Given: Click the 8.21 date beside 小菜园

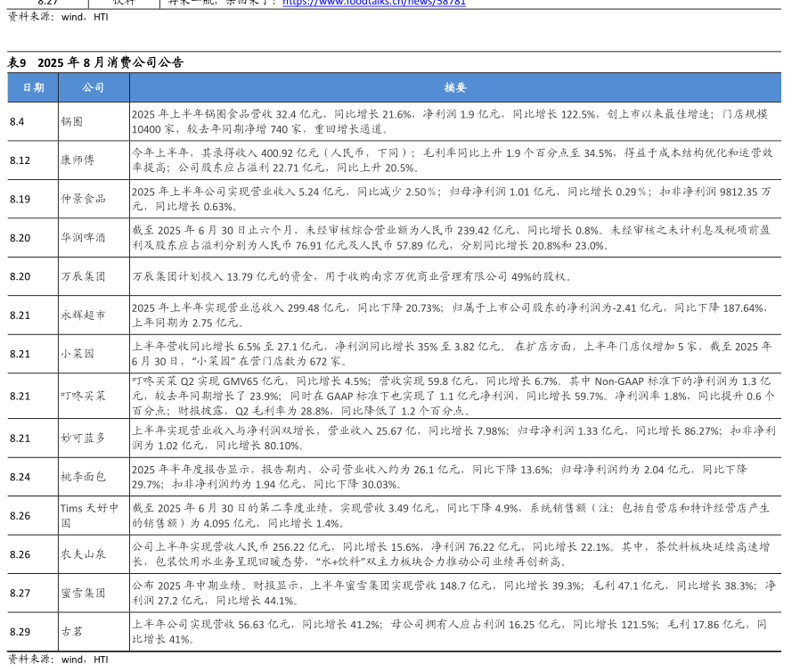Looking at the screenshot, I should [20, 354].
